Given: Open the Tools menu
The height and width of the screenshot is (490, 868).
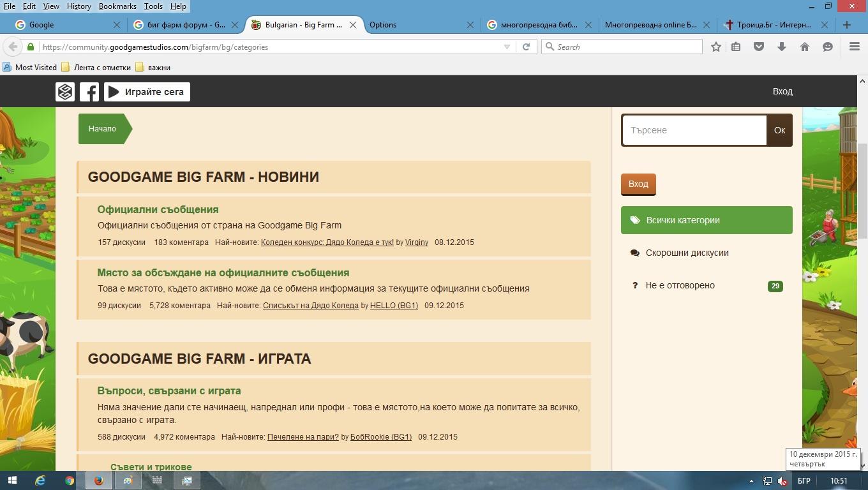Looking at the screenshot, I should pos(153,6).
